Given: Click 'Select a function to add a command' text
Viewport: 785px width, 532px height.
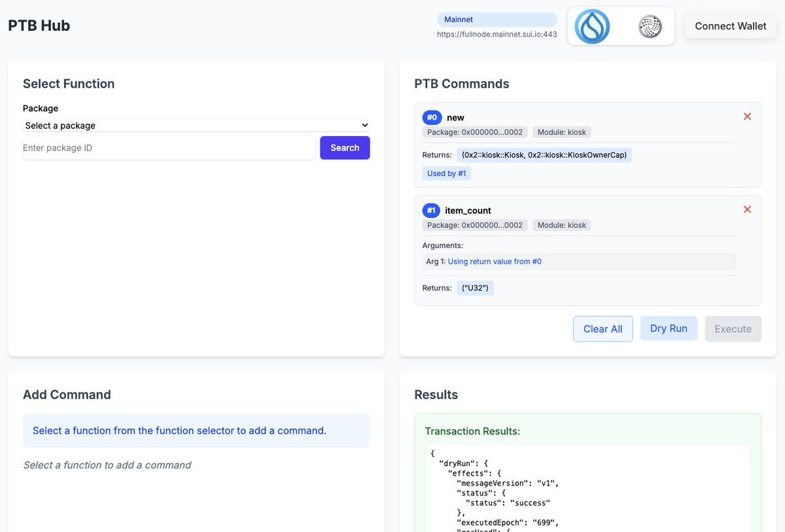Looking at the screenshot, I should click(x=107, y=465).
